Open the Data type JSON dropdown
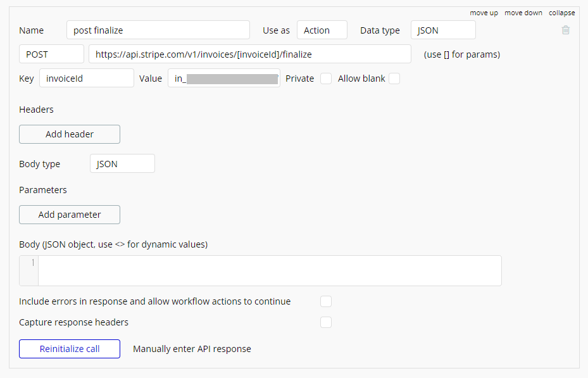The image size is (588, 378). pyautogui.click(x=442, y=30)
